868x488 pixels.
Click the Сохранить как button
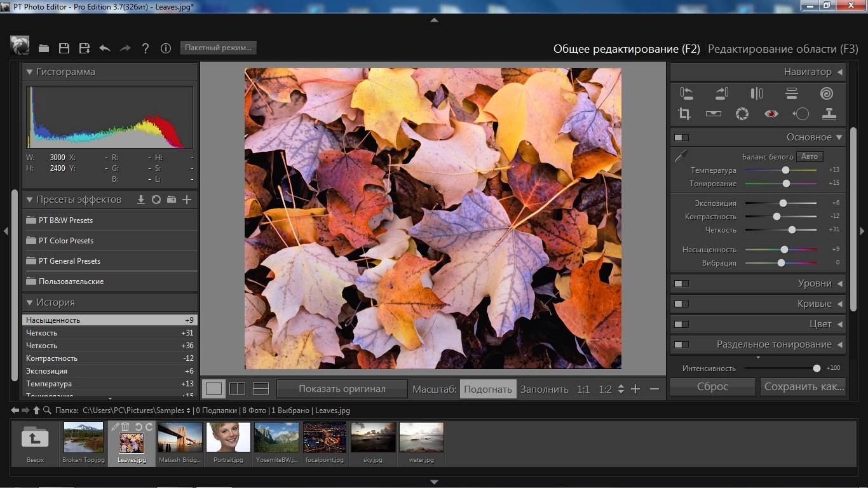804,386
